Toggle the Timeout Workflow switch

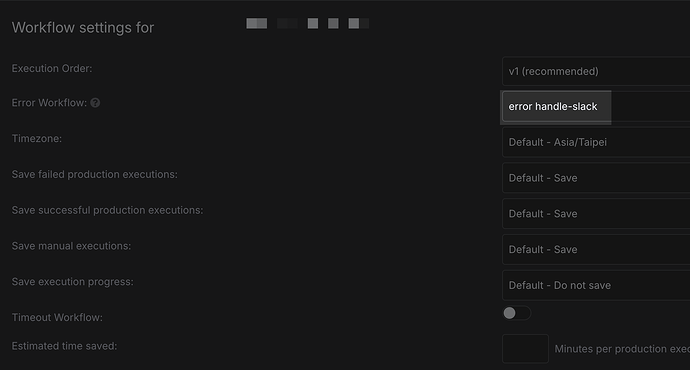click(x=517, y=313)
